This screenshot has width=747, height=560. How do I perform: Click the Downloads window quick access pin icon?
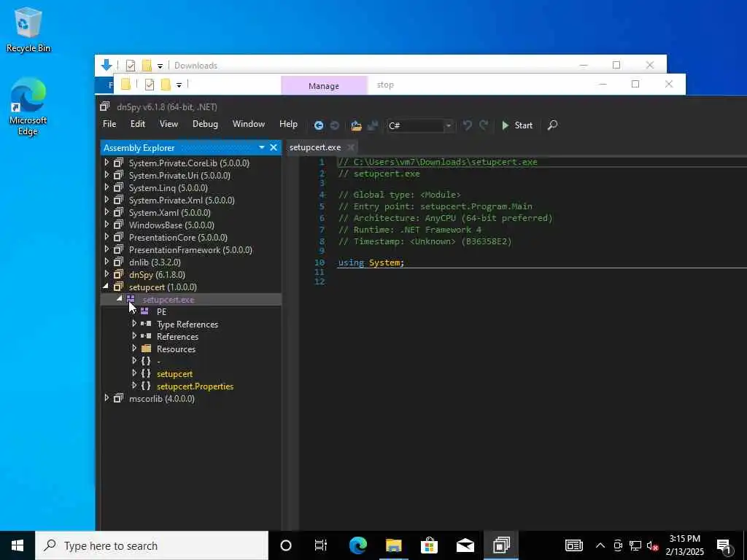(x=107, y=65)
